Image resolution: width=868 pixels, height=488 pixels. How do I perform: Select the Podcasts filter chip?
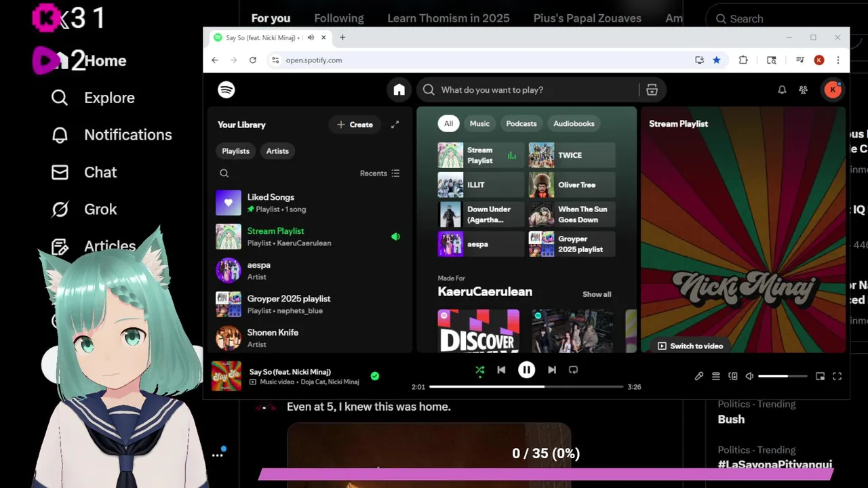point(521,123)
